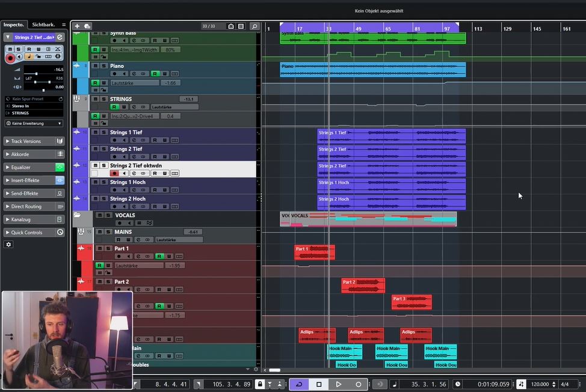
Task: Expand the Equalizer section
Action: 7,167
